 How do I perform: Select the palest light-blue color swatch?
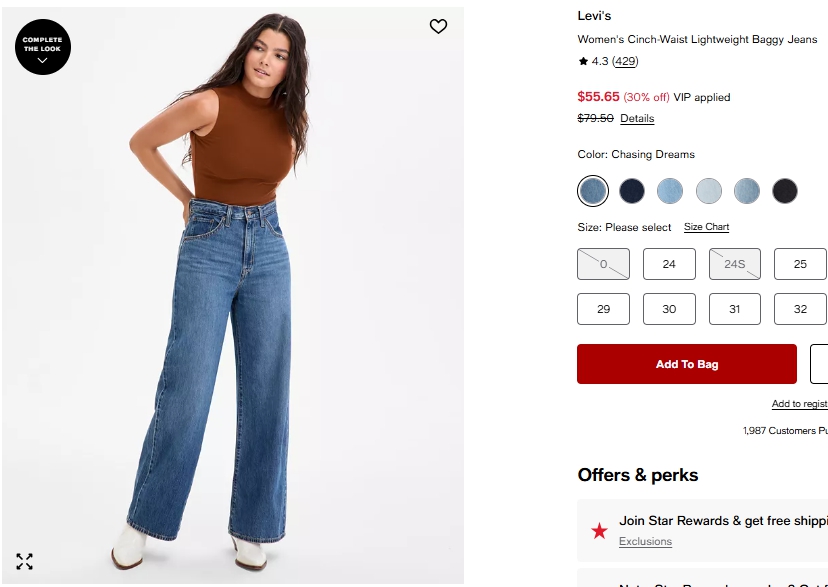click(708, 191)
